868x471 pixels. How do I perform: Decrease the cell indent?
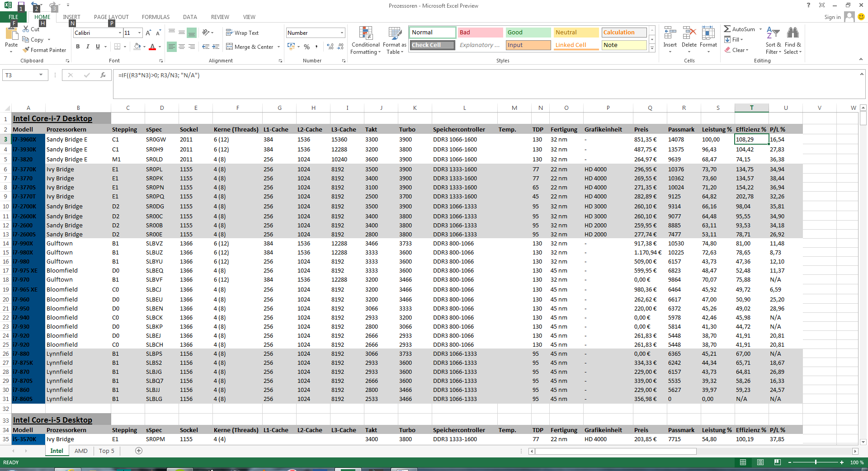(x=206, y=47)
